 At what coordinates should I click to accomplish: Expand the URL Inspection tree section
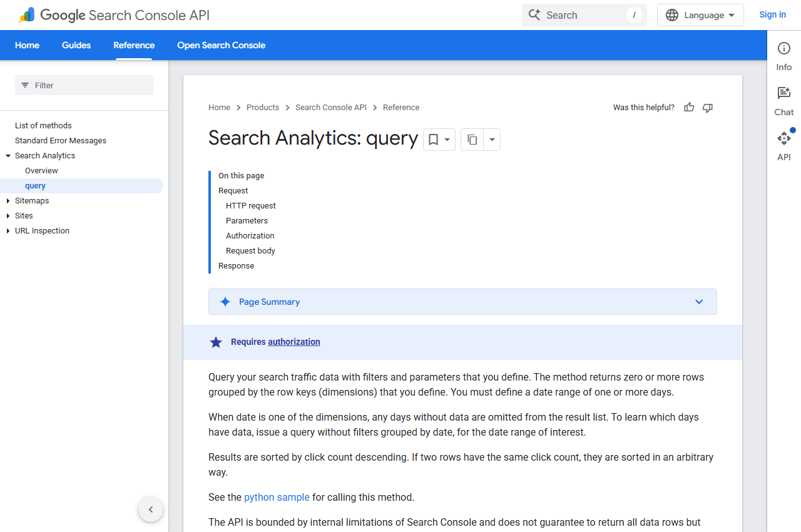click(8, 231)
